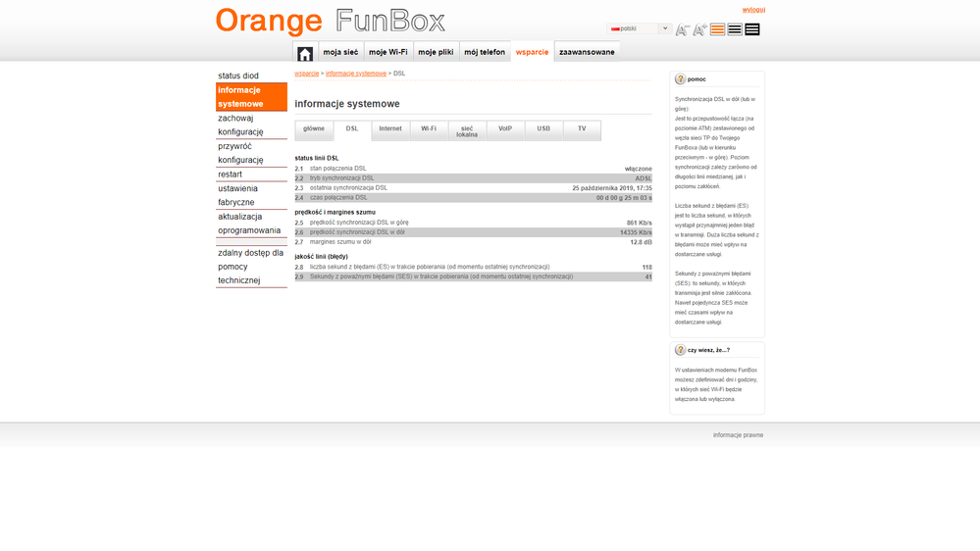Select the grey contrast theme icon
Image resolution: width=980 pixels, height=551 pixels.
[x=735, y=29]
